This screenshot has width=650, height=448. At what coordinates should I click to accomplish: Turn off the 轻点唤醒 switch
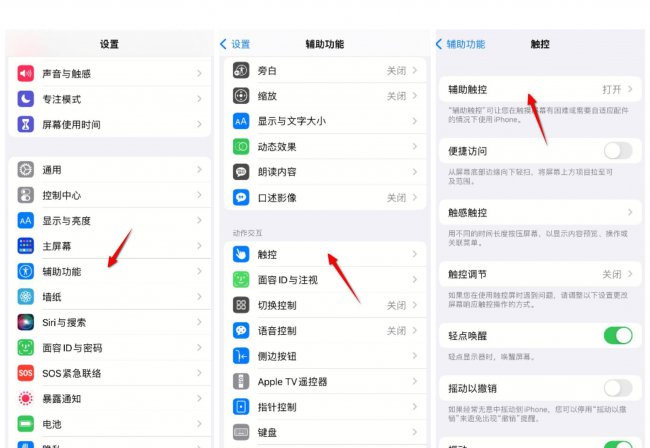(617, 335)
